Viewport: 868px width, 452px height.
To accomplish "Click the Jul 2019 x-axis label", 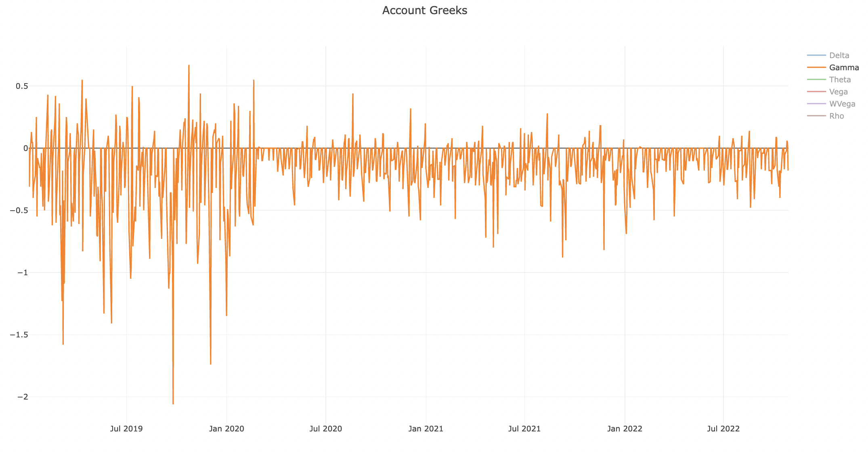I will pyautogui.click(x=126, y=429).
